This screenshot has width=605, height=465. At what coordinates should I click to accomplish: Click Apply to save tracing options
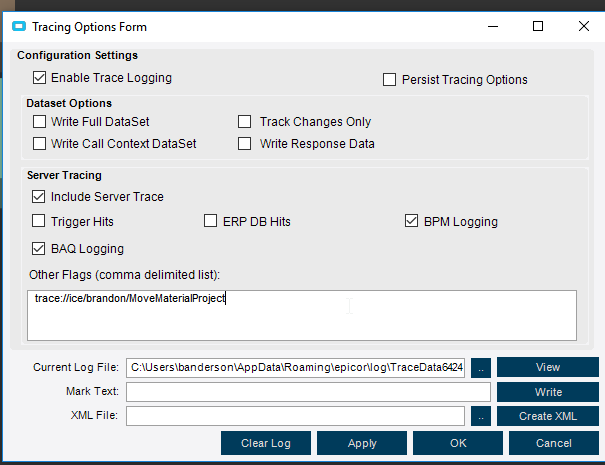[362, 443]
